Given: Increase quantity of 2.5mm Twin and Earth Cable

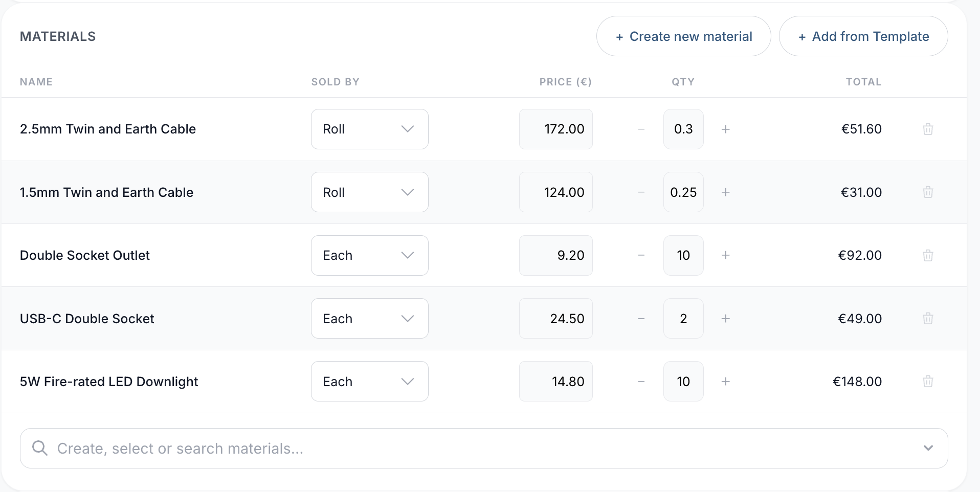Looking at the screenshot, I should point(725,129).
